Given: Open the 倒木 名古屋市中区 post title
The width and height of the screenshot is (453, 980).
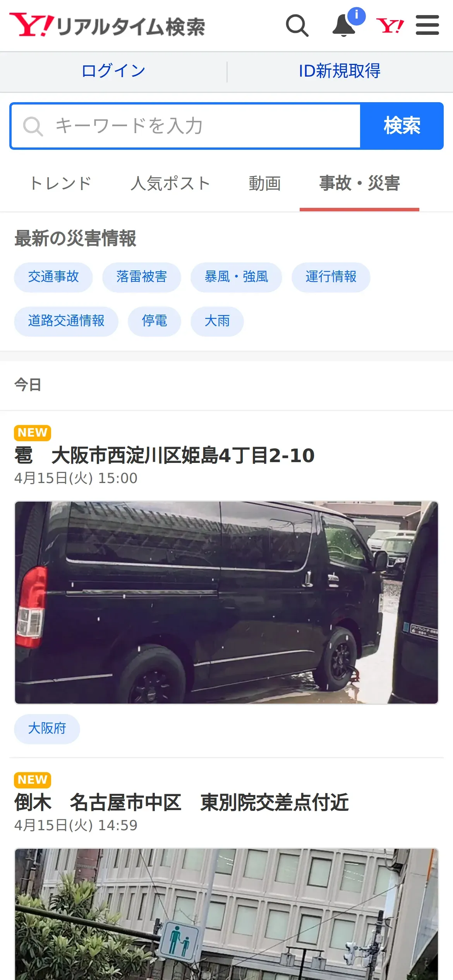Looking at the screenshot, I should pyautogui.click(x=181, y=802).
